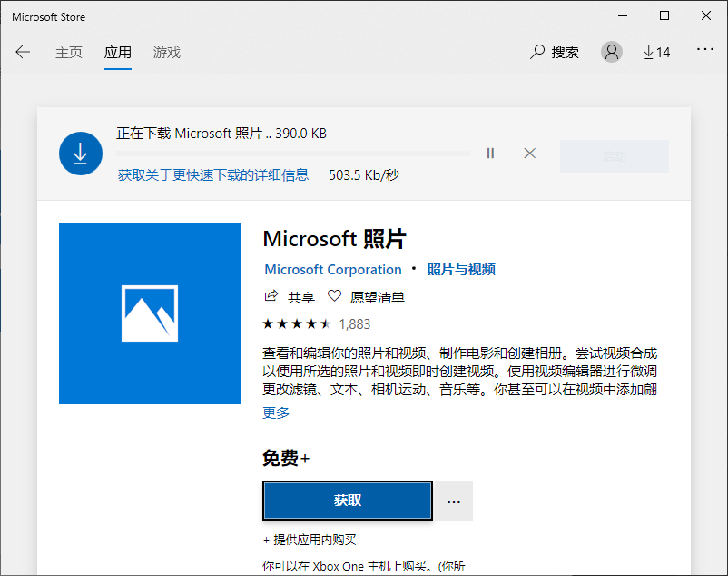Image resolution: width=728 pixels, height=576 pixels.
Task: Go back with the back arrow
Action: tap(23, 52)
